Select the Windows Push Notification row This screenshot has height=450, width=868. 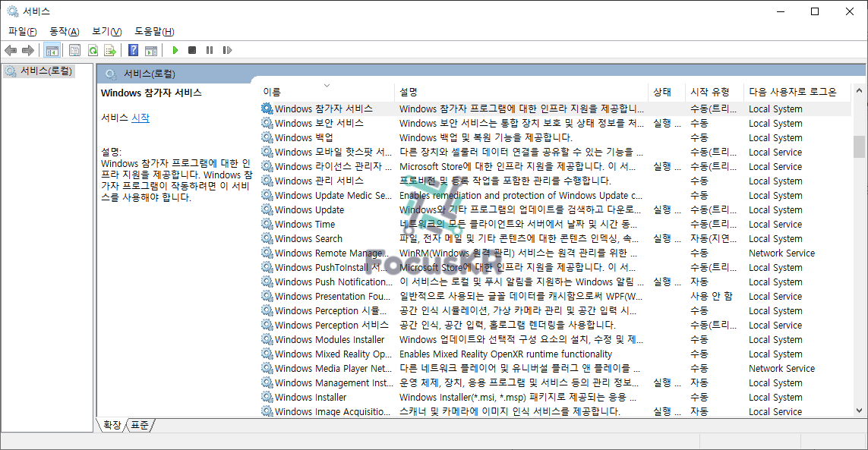(x=556, y=282)
